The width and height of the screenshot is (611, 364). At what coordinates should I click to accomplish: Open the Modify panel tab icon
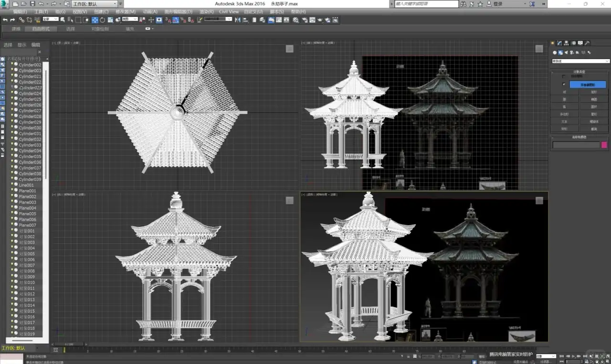559,43
